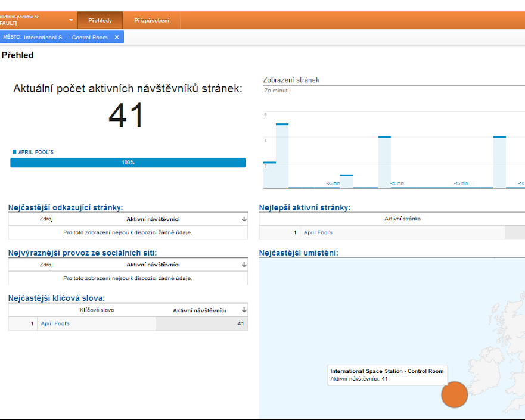Sort referring sites by Aktivní návštěvníci arrow

click(244, 219)
